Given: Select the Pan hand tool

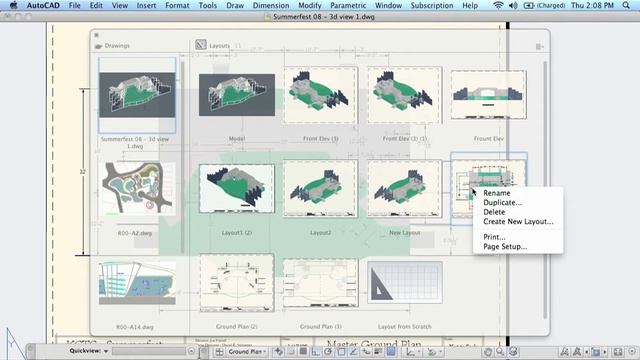Looking at the screenshot, I should [x=488, y=351].
